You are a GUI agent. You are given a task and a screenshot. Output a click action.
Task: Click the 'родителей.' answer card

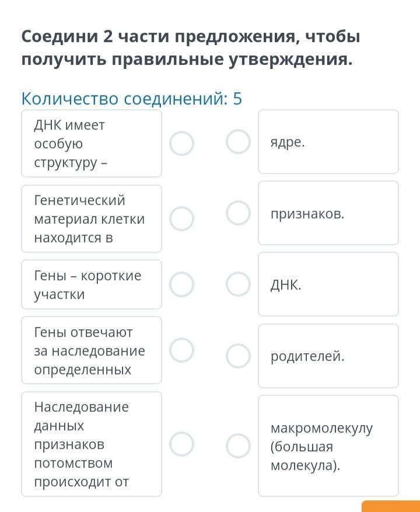[x=328, y=356]
